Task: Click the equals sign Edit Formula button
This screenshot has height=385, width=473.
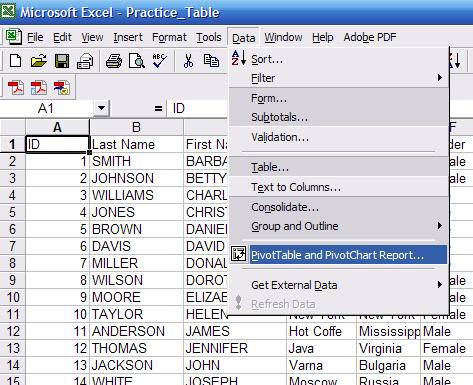Action: pyautogui.click(x=158, y=108)
